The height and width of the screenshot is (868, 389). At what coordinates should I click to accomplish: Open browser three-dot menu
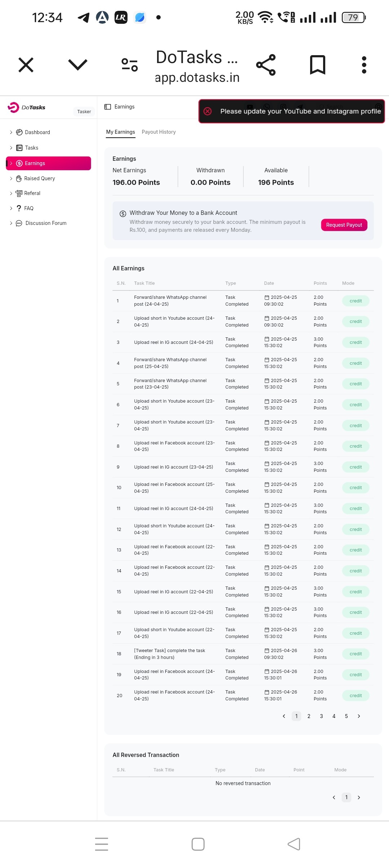point(364,65)
